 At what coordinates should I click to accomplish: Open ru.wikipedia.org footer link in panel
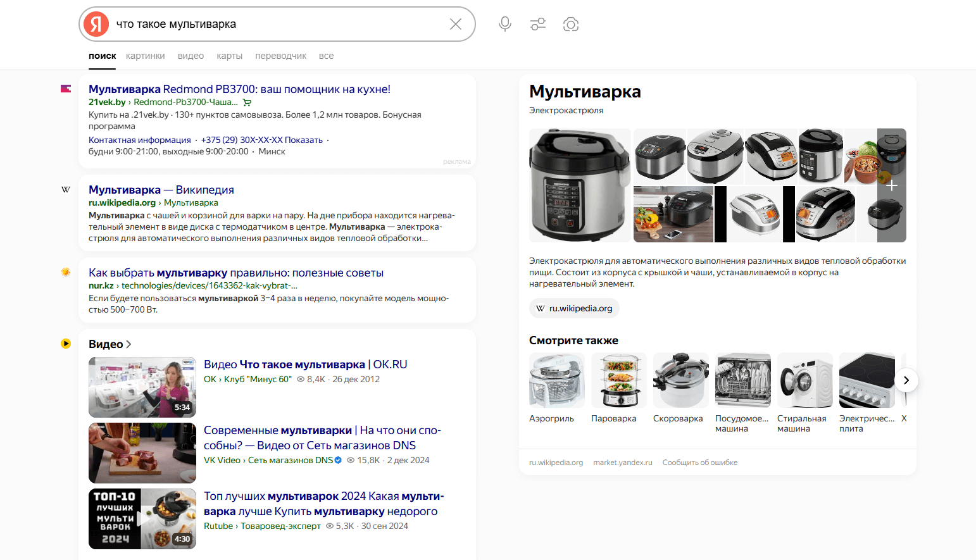pos(556,463)
